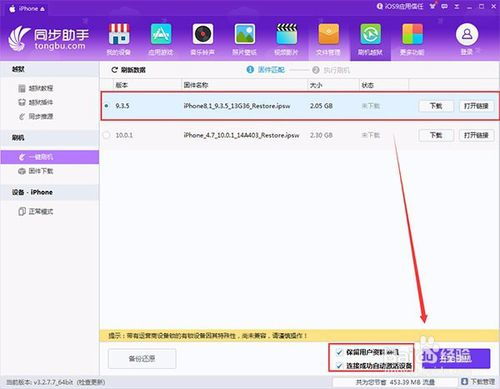Open download manager in status bar
This screenshot has width=500, height=389.
pyautogui.click(x=478, y=382)
